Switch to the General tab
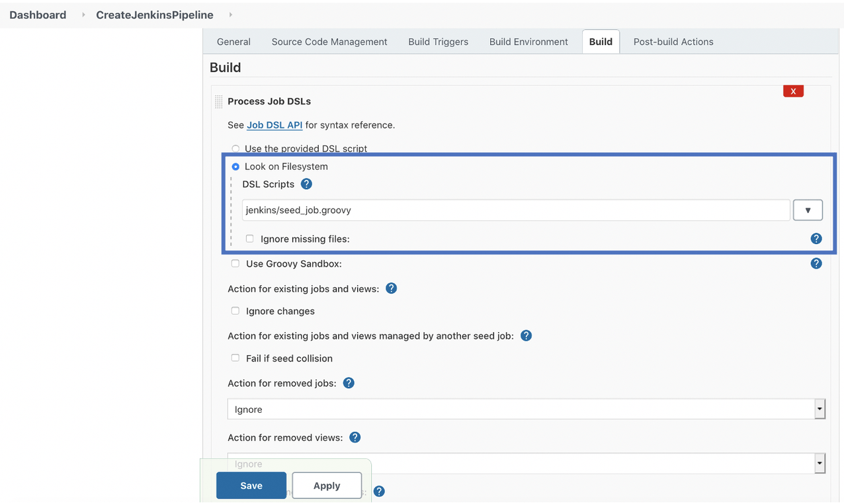Image resolution: width=844 pixels, height=504 pixels. (x=233, y=42)
